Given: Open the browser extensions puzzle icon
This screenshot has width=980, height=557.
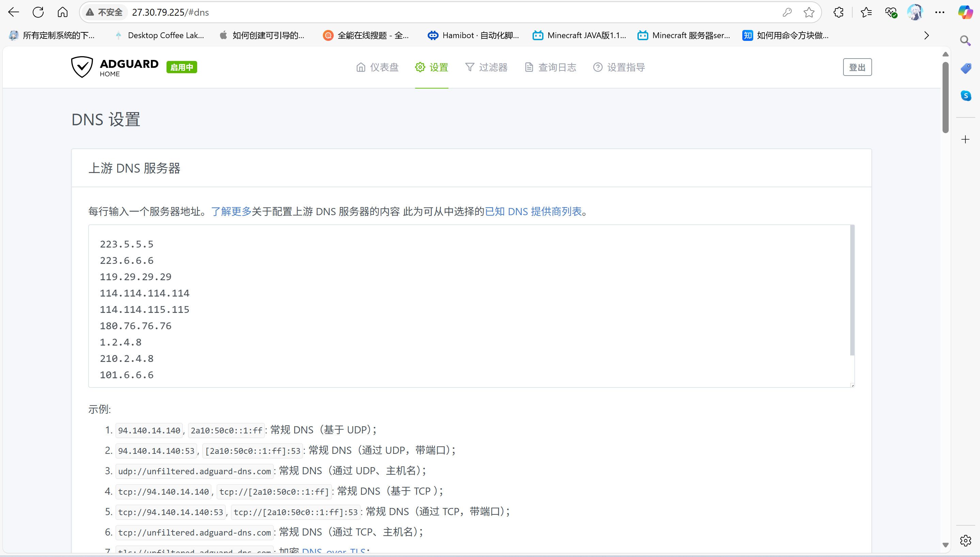Looking at the screenshot, I should pos(838,12).
